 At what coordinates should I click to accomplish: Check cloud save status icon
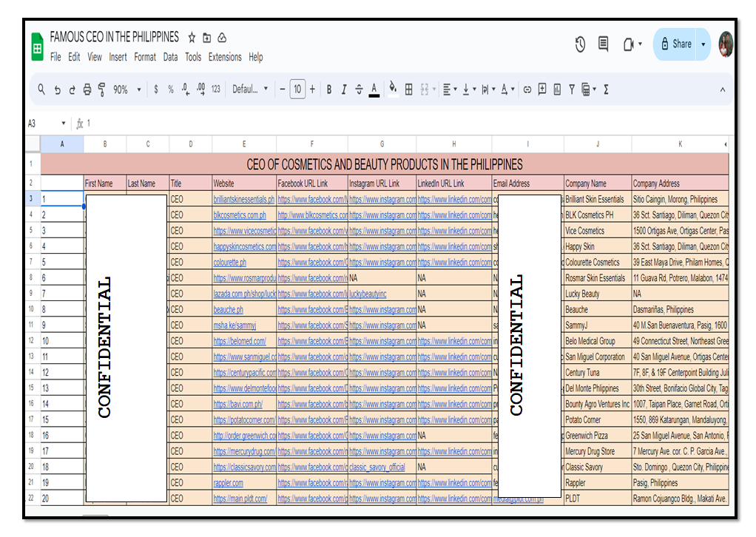[x=222, y=38]
